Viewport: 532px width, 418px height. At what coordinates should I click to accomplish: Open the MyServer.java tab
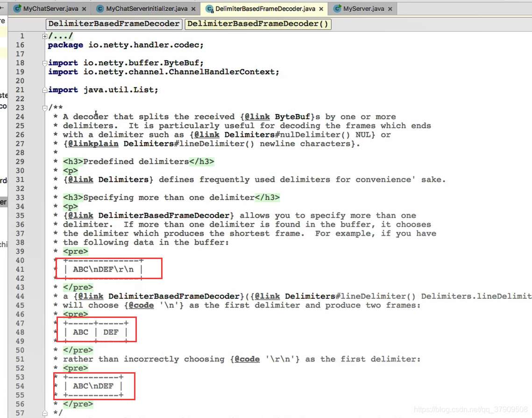(x=363, y=9)
